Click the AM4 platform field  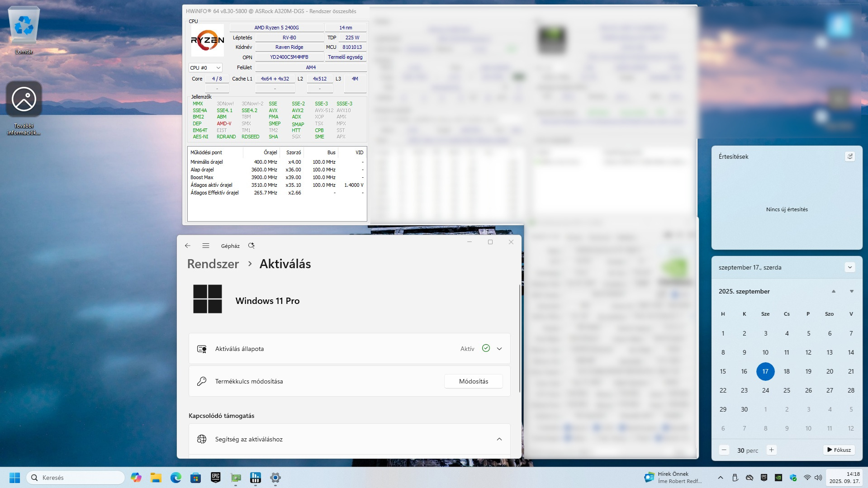[311, 67]
